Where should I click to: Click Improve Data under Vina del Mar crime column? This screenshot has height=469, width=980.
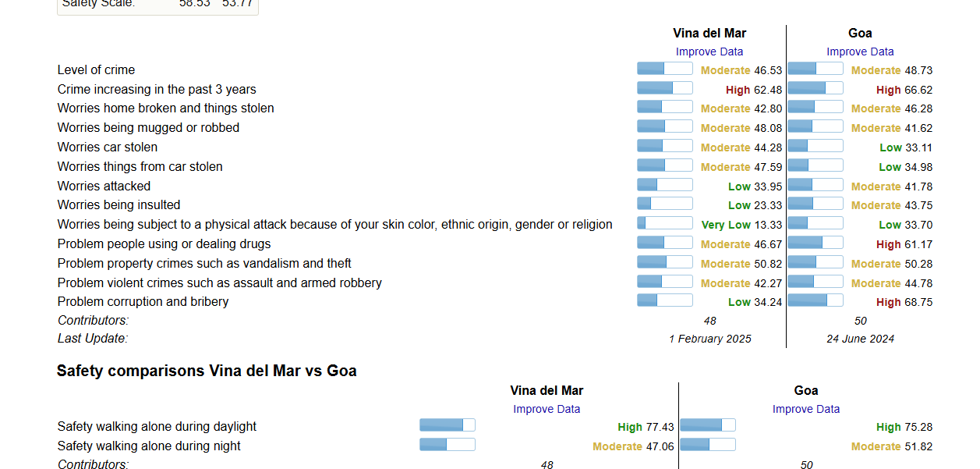click(709, 52)
